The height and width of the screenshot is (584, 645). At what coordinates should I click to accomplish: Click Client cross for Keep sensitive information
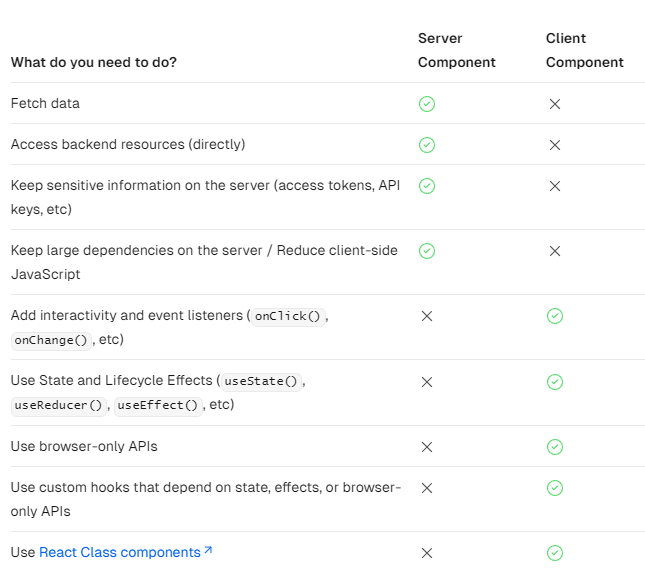555,186
